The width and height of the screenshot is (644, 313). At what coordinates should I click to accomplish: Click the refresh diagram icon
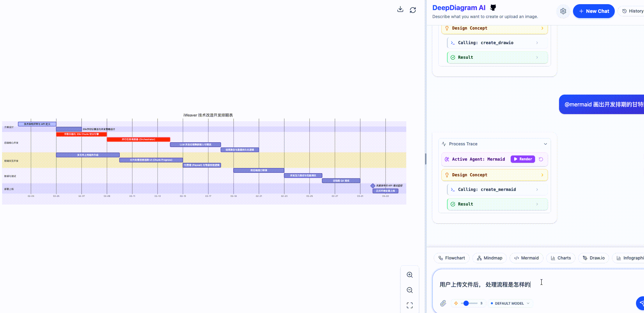coord(413,10)
